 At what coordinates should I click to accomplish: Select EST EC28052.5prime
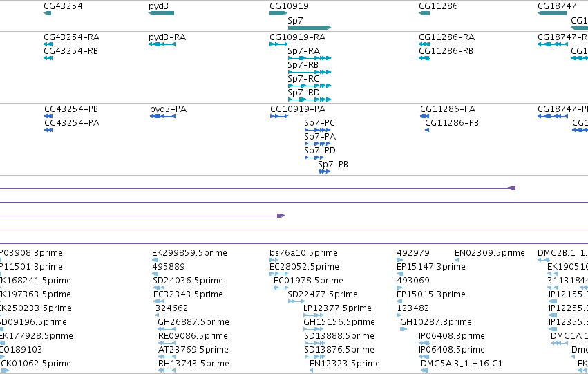[x=278, y=274]
